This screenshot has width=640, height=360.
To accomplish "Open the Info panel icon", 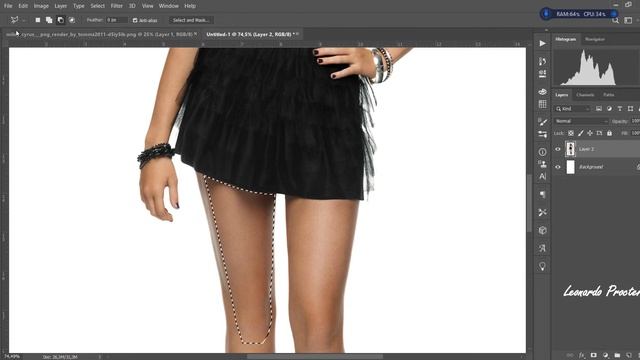I will pyautogui.click(x=542, y=152).
